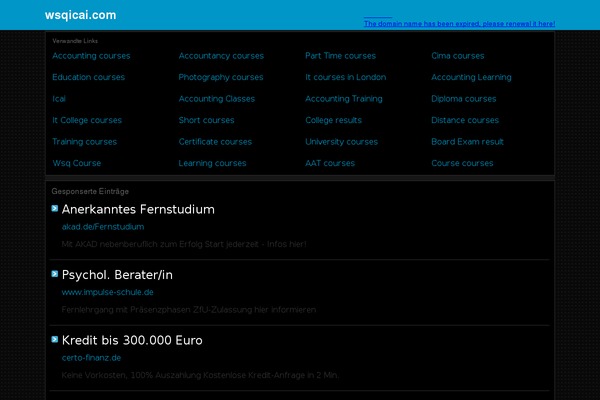Click the arrow icon beside Psychol. Berater/in

pos(55,273)
